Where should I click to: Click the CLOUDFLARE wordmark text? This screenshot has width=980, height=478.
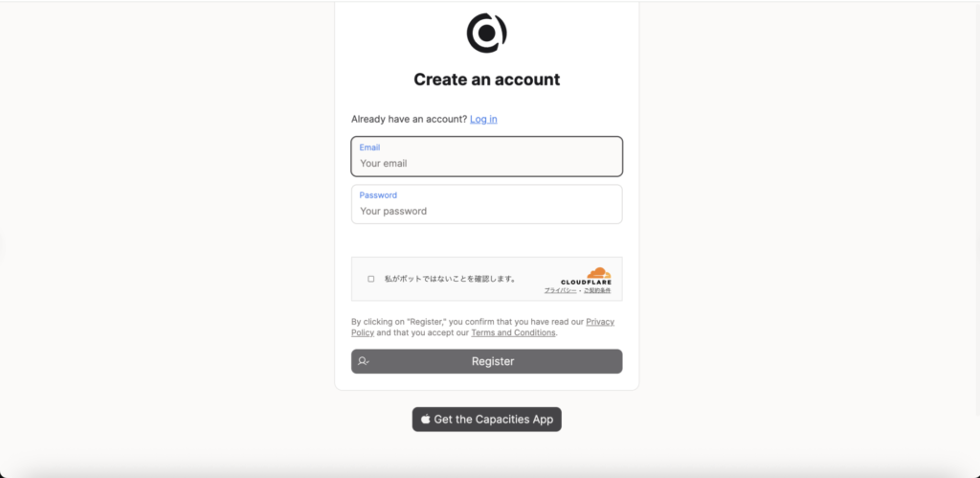coord(587,283)
